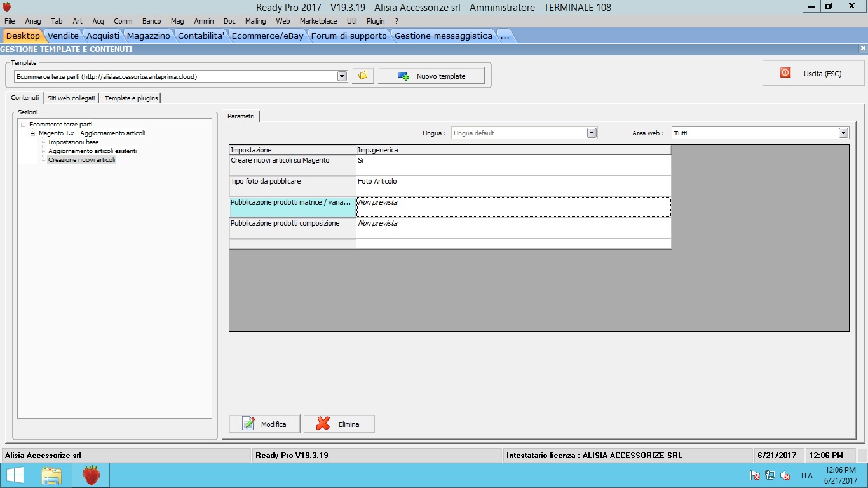The width and height of the screenshot is (868, 488).
Task: Switch to the Magazzino tab
Action: [149, 36]
